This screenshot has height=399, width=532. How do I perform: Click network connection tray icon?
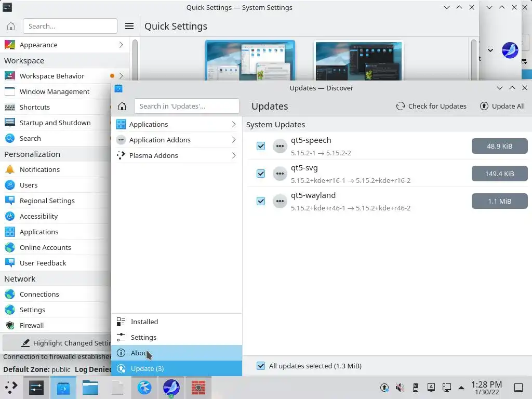[x=447, y=388]
